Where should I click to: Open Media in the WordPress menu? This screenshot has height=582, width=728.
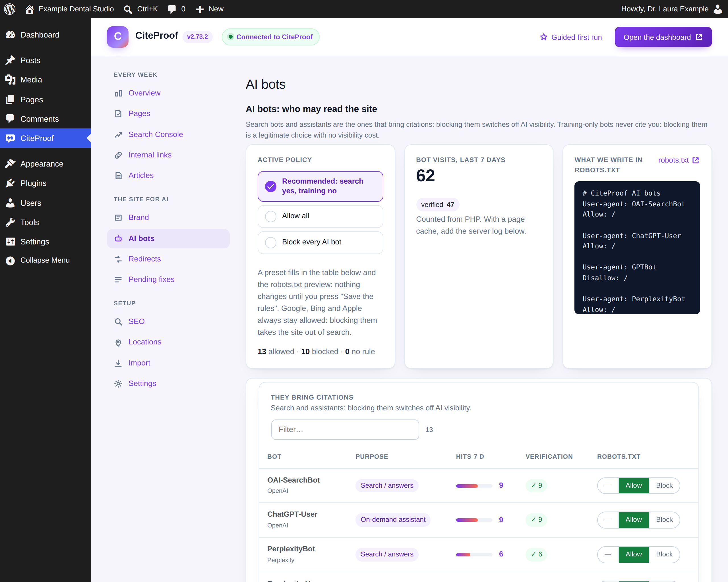coord(45,80)
